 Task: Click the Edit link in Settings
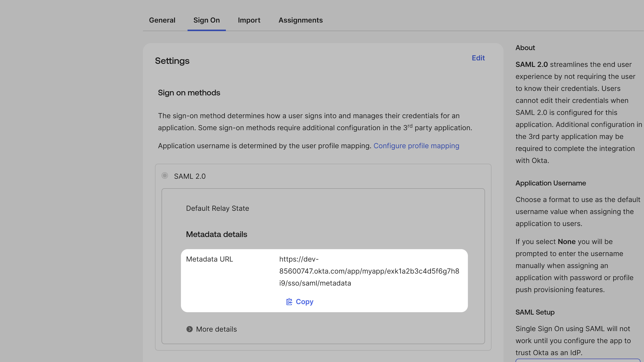[x=478, y=58]
